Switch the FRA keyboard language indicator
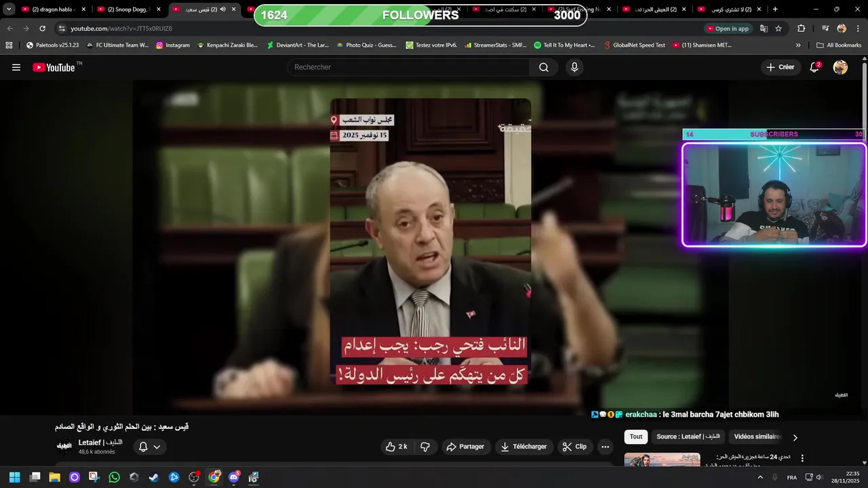The width and height of the screenshot is (868, 488). 791,477
